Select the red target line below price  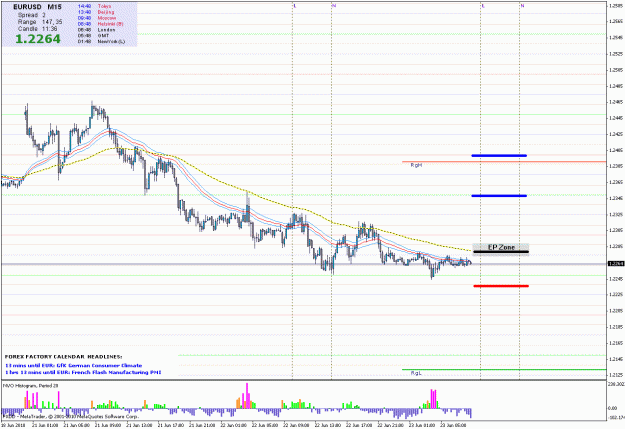501,286
